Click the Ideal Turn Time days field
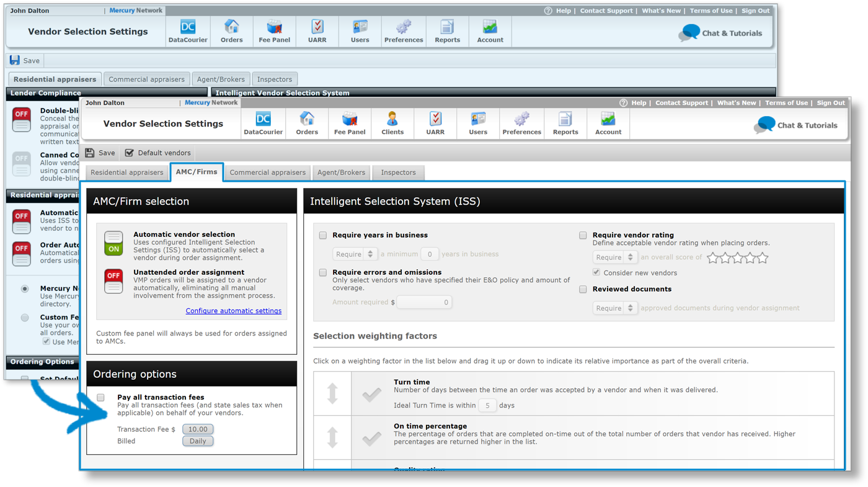Image resolution: width=868 pixels, height=487 pixels. 487,405
